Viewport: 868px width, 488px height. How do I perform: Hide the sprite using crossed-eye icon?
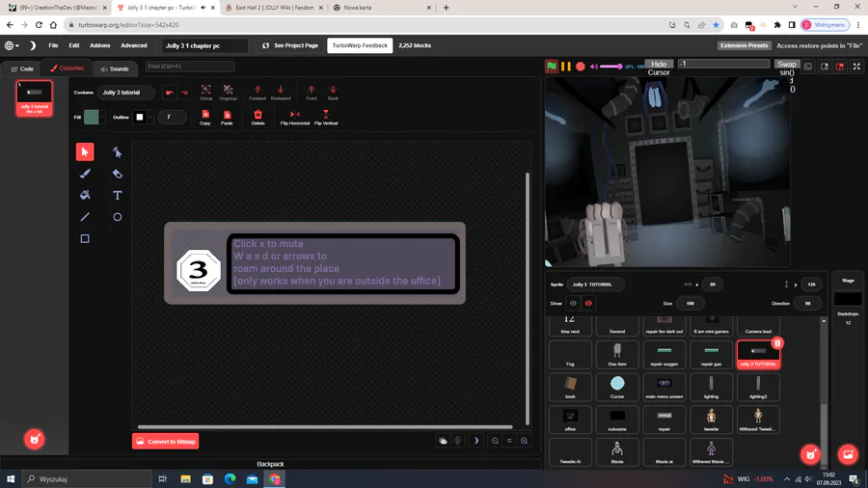point(588,303)
